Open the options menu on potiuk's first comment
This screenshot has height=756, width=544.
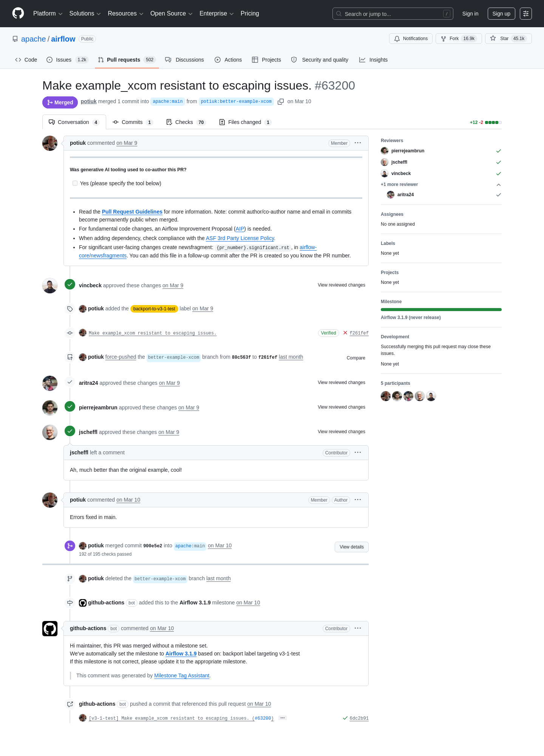pyautogui.click(x=358, y=143)
